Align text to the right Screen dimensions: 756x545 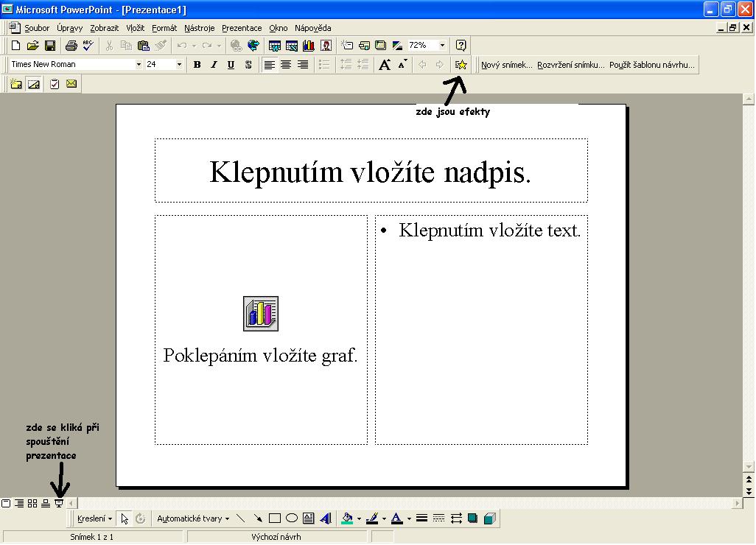tap(303, 65)
